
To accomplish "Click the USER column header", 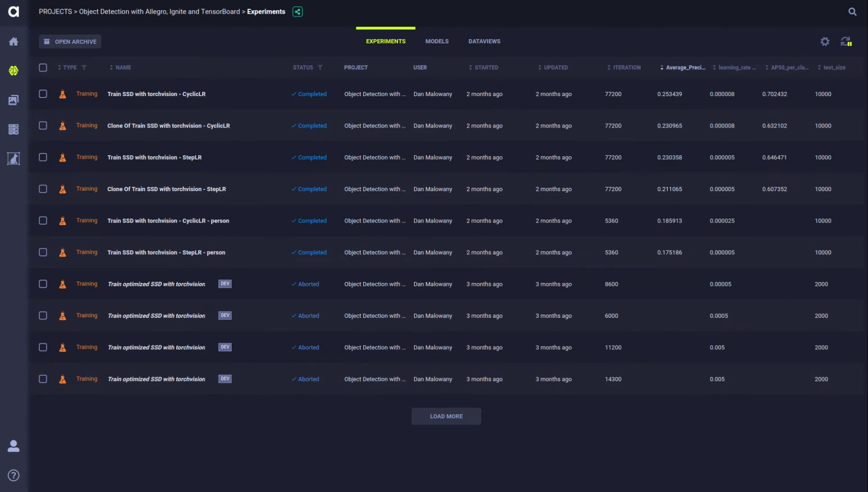I will [420, 68].
